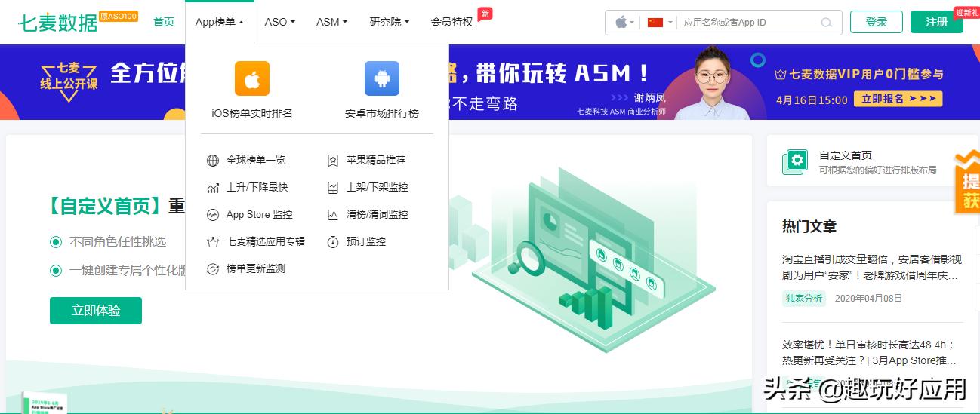
Task: Click the 立即报名 banner button
Action: tap(898, 99)
